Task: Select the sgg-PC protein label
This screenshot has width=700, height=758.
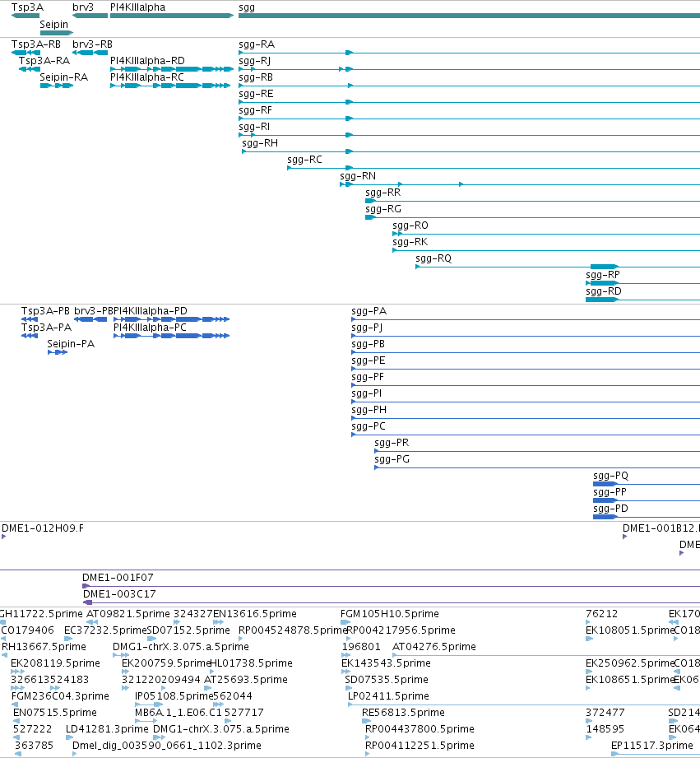Action: (369, 426)
